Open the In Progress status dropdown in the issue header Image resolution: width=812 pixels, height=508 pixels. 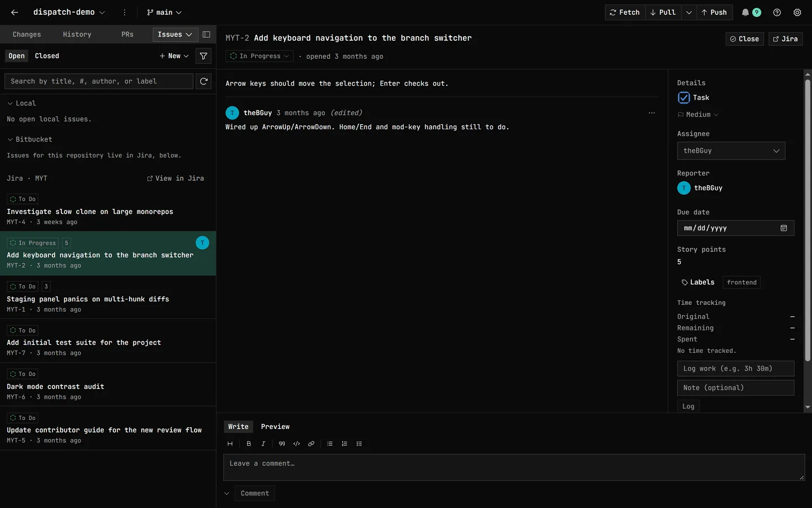click(259, 56)
